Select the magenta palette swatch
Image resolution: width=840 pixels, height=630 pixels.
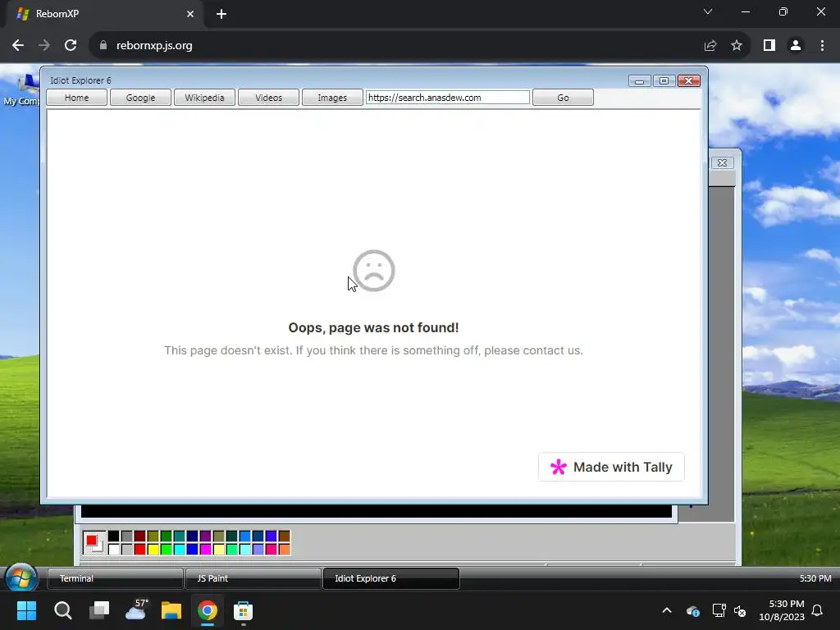[206, 549]
